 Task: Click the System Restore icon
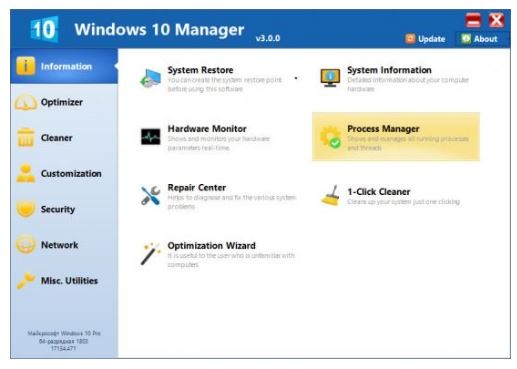coord(150,78)
